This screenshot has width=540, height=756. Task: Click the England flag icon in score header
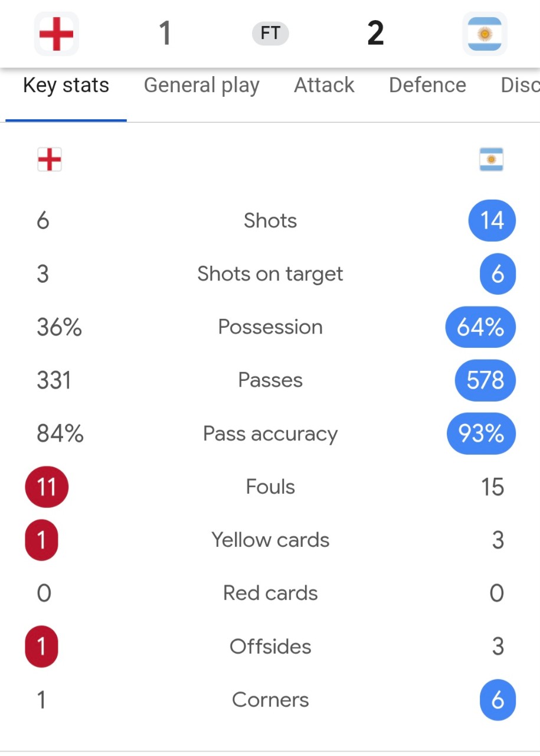56,34
